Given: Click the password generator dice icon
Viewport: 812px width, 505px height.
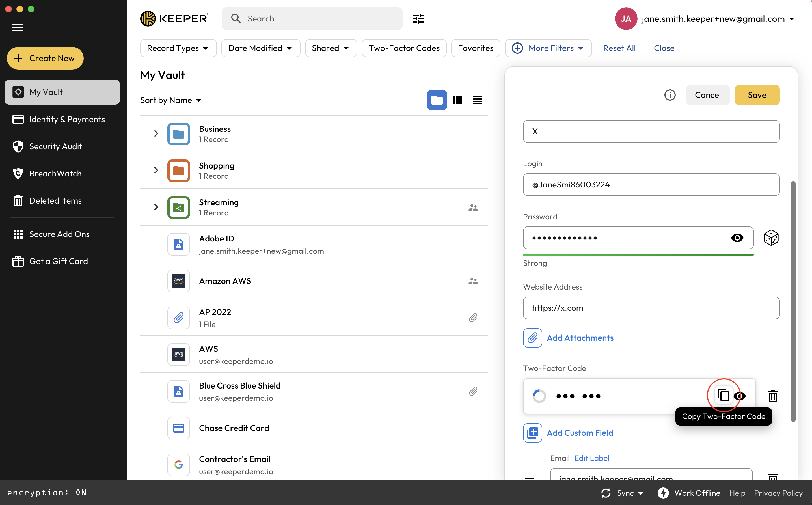Looking at the screenshot, I should pyautogui.click(x=771, y=238).
